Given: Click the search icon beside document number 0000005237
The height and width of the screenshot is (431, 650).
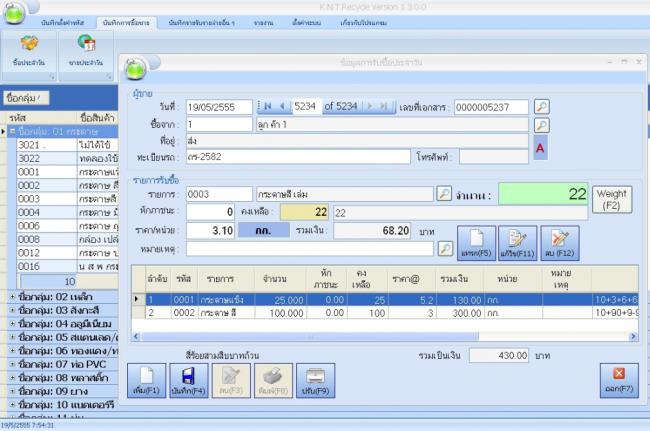Looking at the screenshot, I should coord(541,106).
